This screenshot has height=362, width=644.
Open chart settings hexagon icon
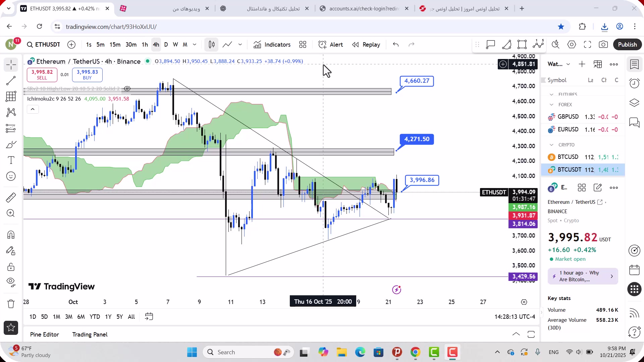(x=572, y=45)
